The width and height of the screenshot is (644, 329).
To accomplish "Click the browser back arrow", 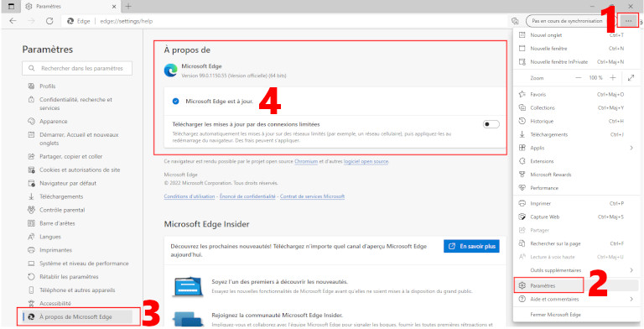I will point(13,21).
